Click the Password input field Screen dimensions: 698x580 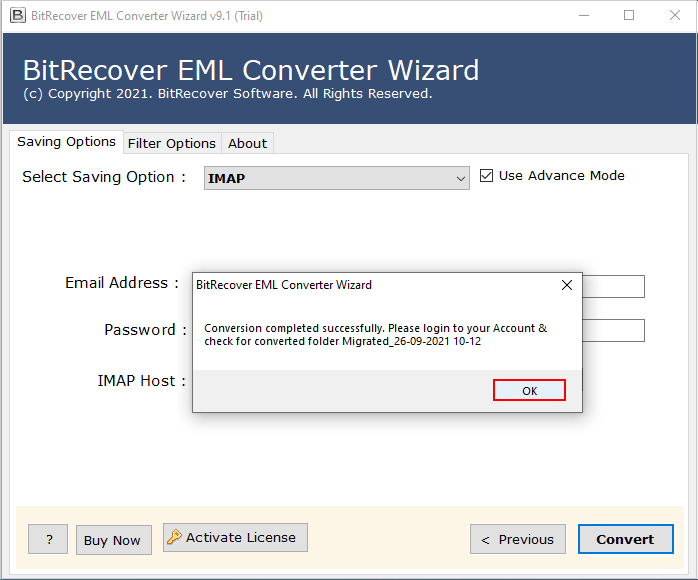coord(613,330)
